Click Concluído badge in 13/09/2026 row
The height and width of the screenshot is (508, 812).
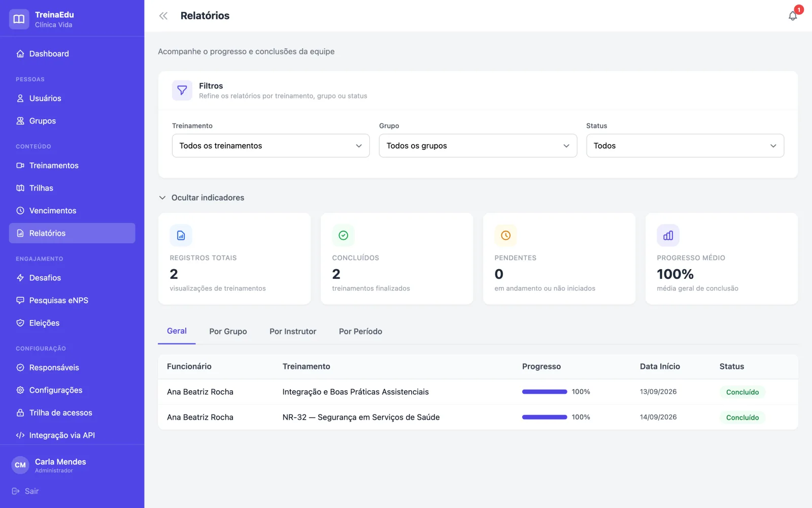[x=742, y=392]
